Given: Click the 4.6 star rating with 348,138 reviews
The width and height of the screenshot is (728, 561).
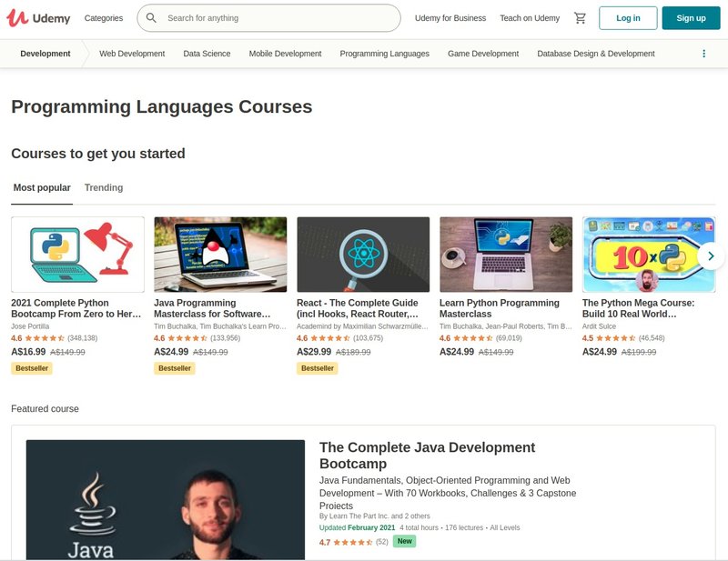Looking at the screenshot, I should 55,338.
